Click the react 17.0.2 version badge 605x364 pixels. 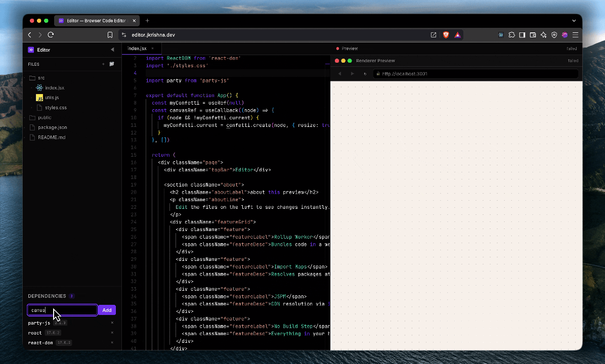(53, 333)
